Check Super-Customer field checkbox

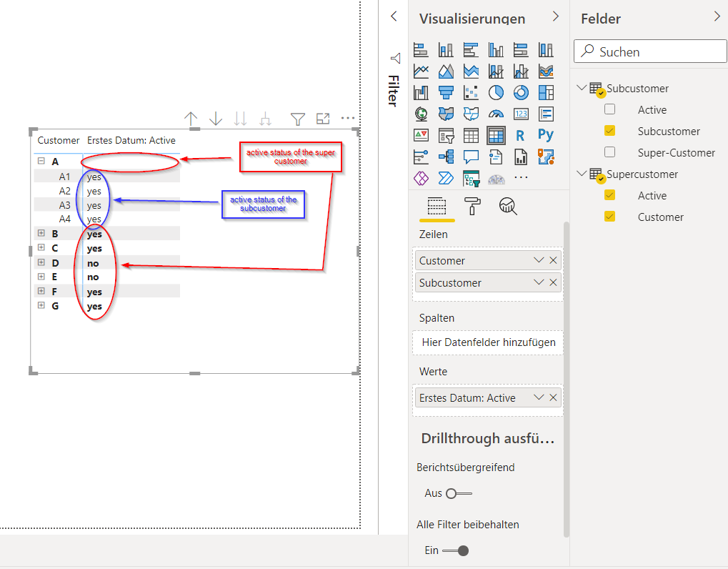609,152
